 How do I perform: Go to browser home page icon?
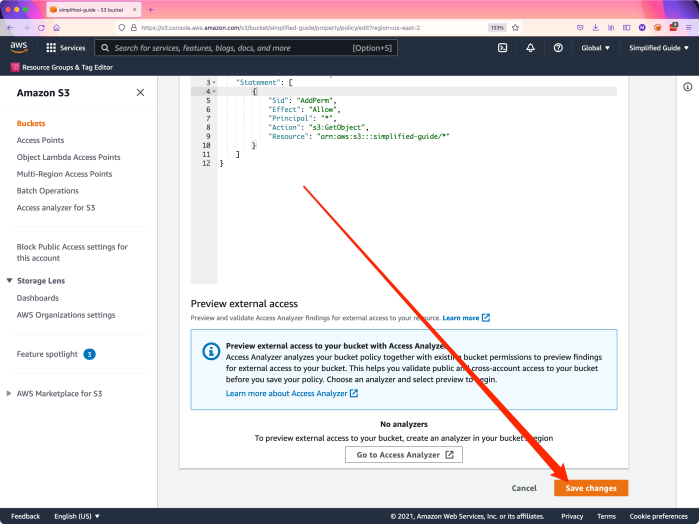tap(57, 28)
